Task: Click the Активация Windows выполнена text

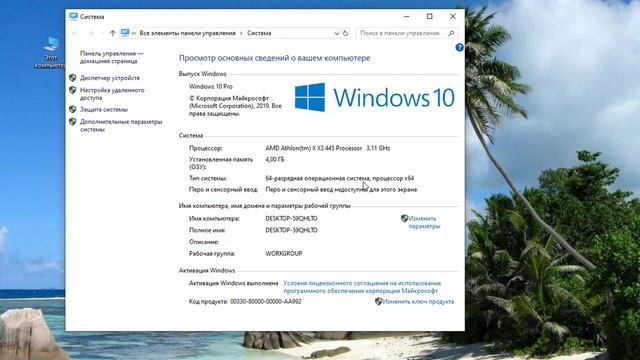Action: click(x=233, y=283)
